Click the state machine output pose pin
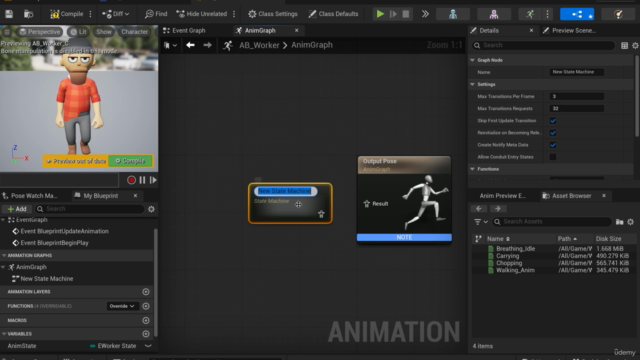This screenshot has height=360, width=640. (x=321, y=214)
